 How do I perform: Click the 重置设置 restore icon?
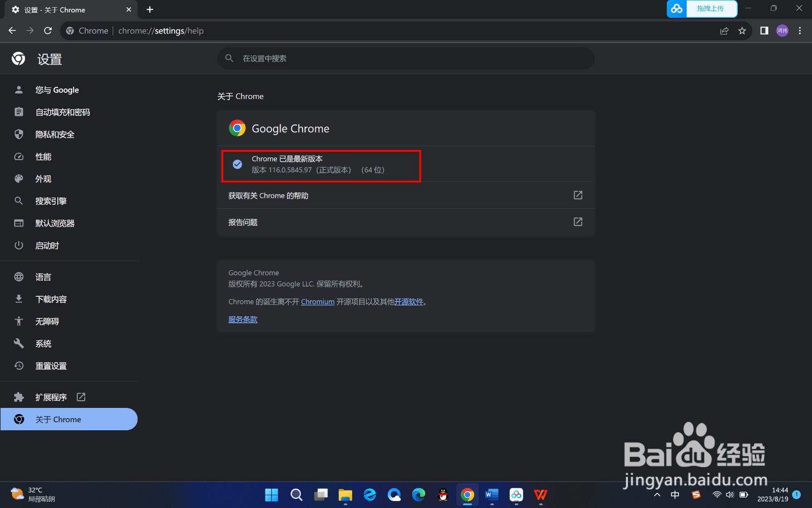pyautogui.click(x=19, y=366)
